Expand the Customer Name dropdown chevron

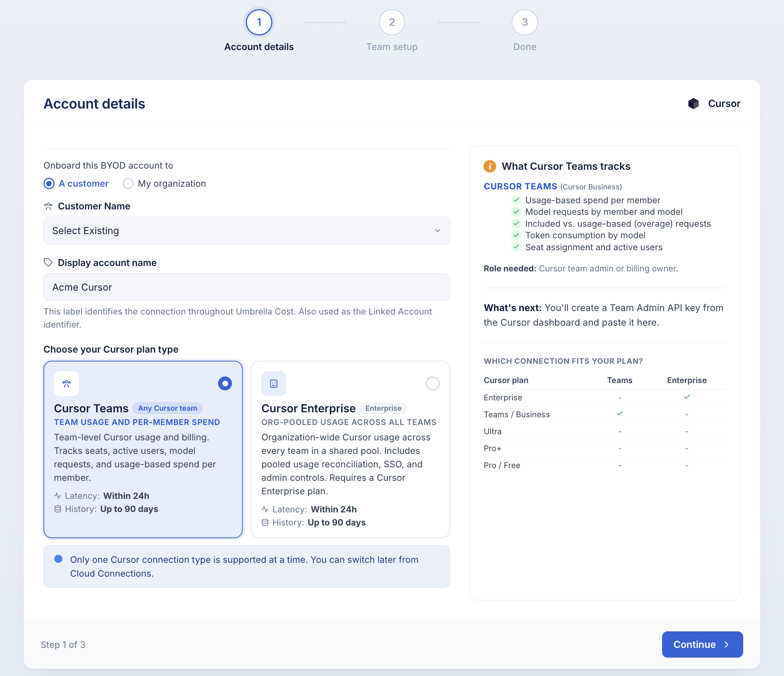tap(437, 231)
